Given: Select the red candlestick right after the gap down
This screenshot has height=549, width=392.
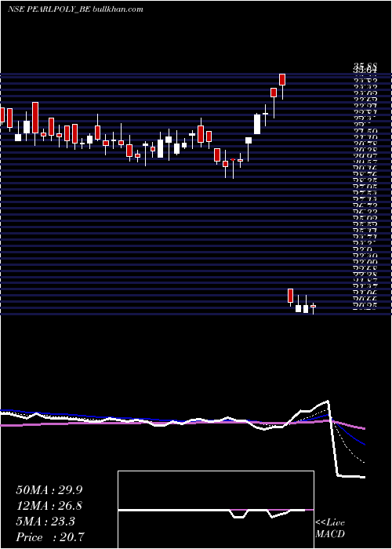Looking at the screenshot, I should [290, 296].
